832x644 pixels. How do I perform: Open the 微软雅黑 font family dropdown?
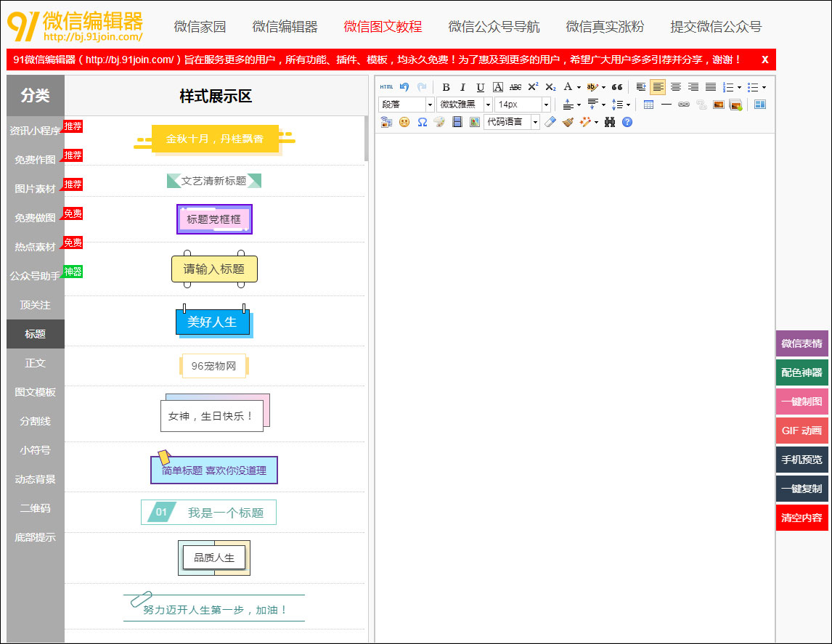point(464,104)
